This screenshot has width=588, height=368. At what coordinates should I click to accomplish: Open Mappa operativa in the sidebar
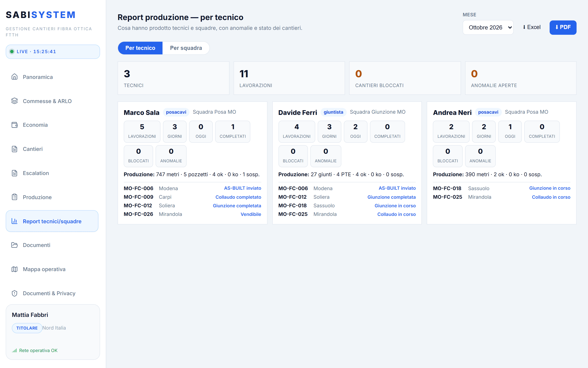(52, 269)
